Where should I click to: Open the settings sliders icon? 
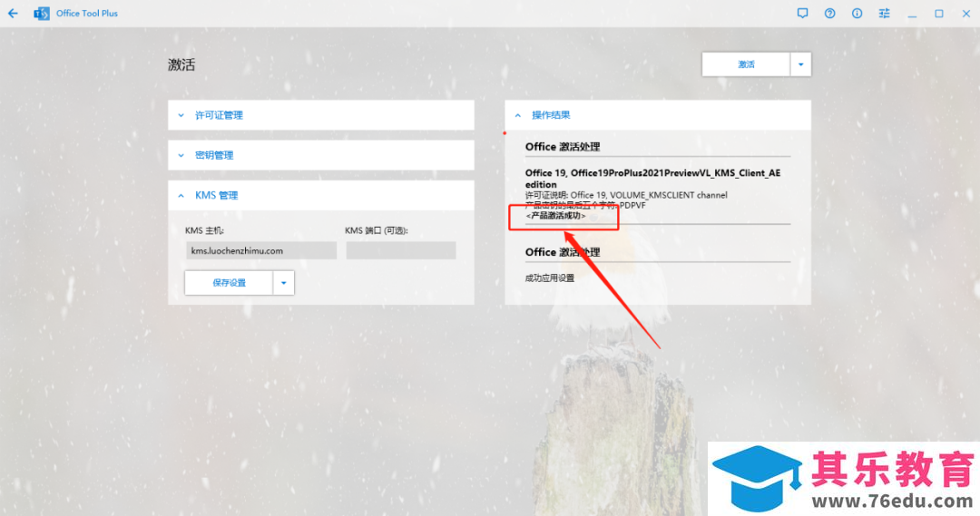click(x=884, y=13)
